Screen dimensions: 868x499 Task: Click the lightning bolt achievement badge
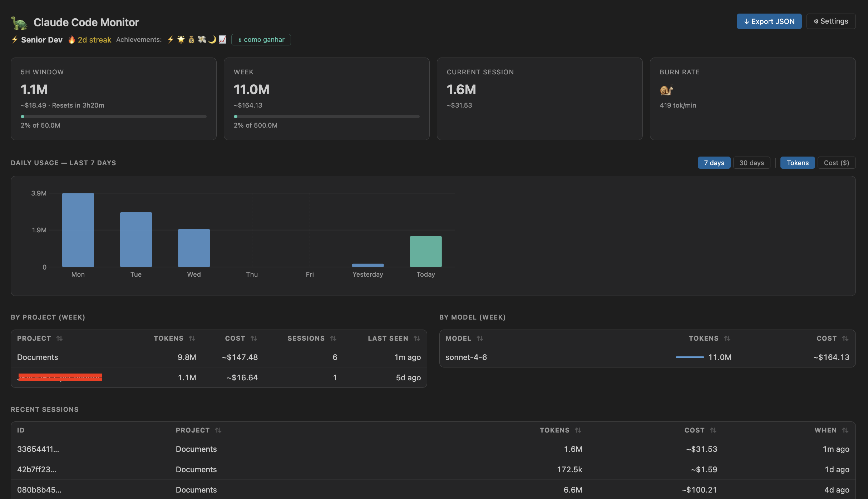(171, 40)
